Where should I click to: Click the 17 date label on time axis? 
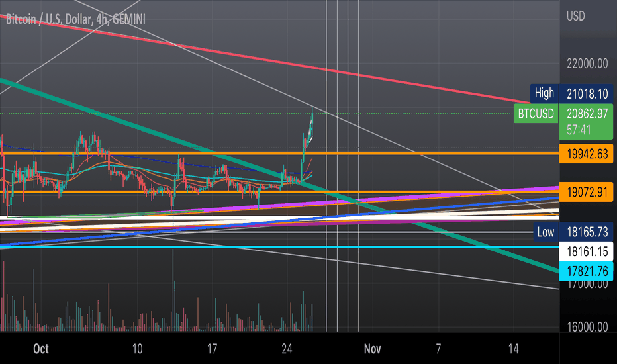(x=212, y=349)
